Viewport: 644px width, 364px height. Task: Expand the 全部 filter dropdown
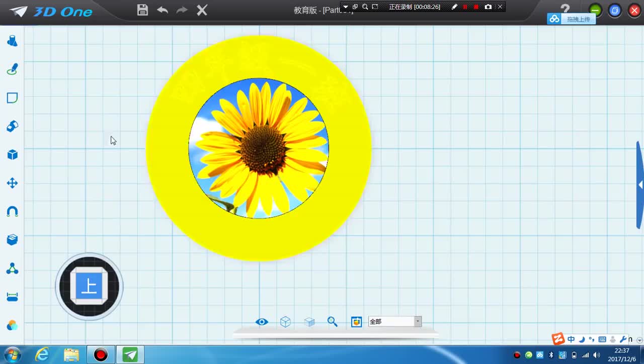[418, 322]
